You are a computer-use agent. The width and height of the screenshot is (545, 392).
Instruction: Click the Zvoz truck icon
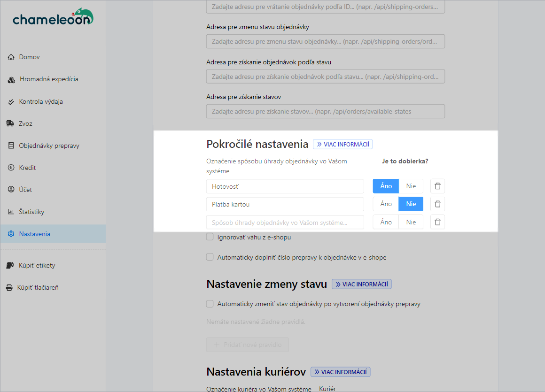(10, 124)
